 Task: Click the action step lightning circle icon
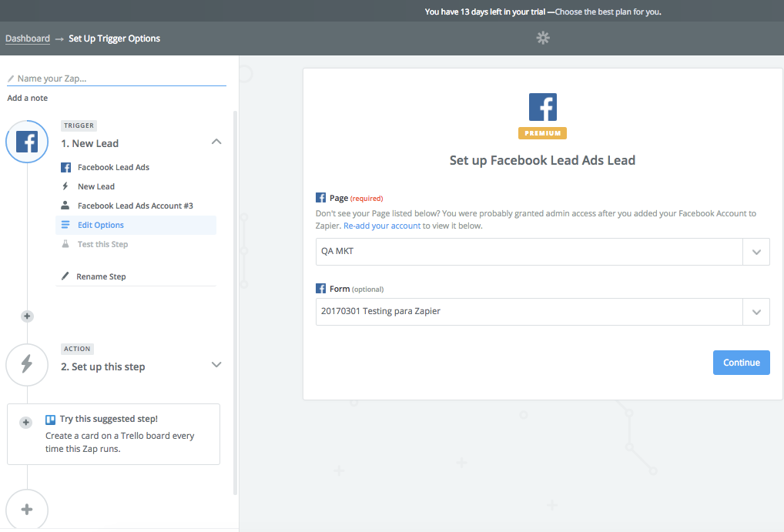point(27,365)
